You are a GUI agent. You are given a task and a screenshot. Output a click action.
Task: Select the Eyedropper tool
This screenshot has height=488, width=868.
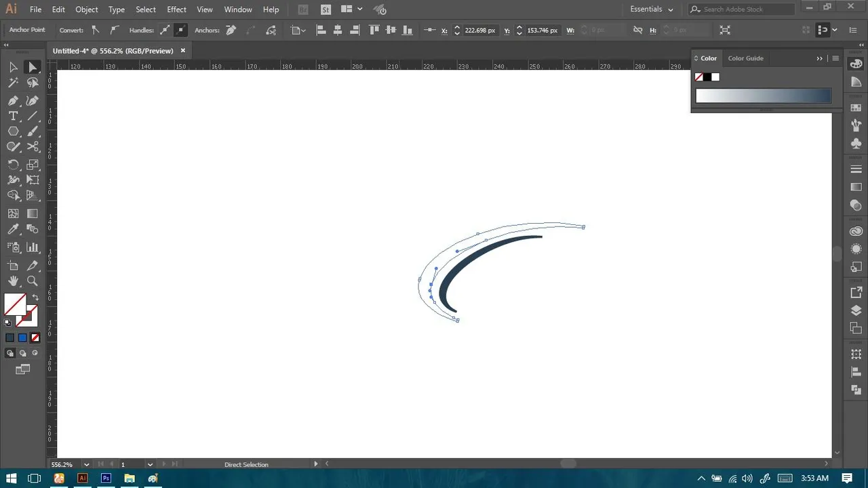pyautogui.click(x=13, y=230)
